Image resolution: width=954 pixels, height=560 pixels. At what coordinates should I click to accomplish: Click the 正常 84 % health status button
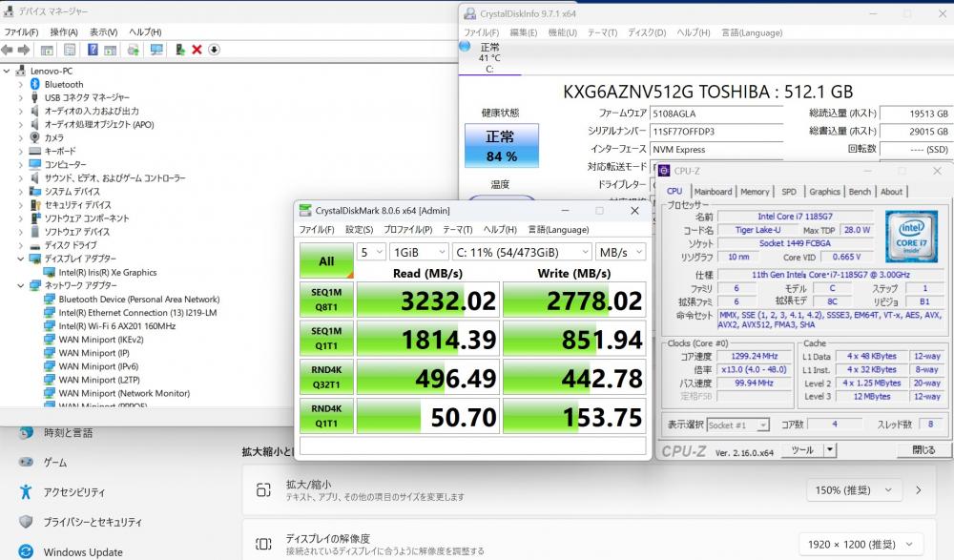(502, 146)
